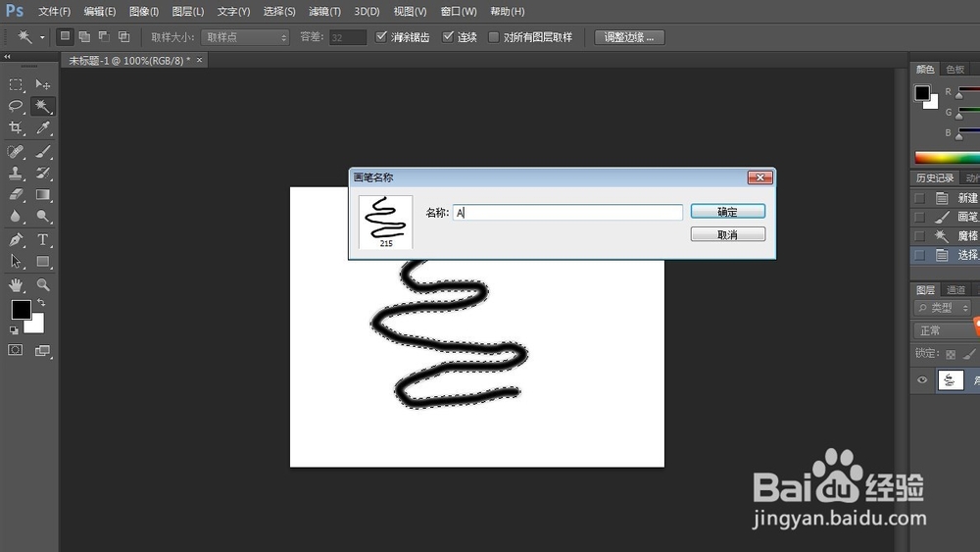Choose Intersect with Selection mode
The image size is (980, 552).
[x=124, y=37]
